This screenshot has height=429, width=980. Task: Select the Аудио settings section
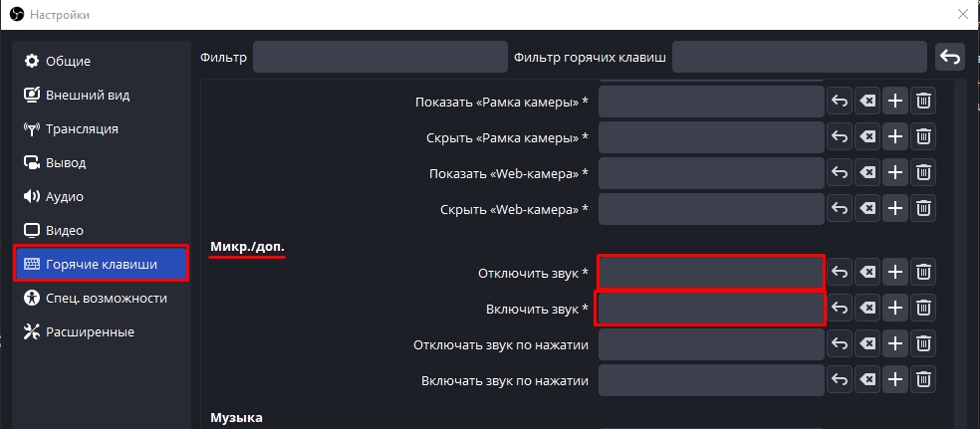[102, 196]
